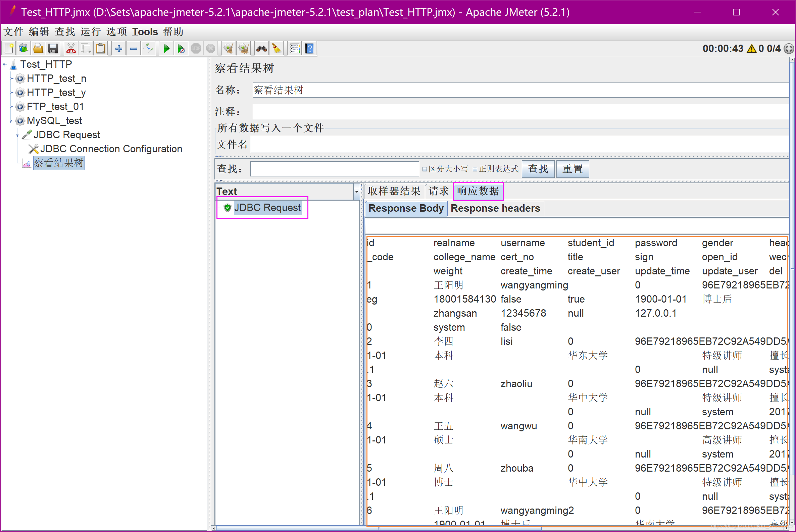Switch to the Response headers tab
This screenshot has width=796, height=532.
[x=495, y=208]
